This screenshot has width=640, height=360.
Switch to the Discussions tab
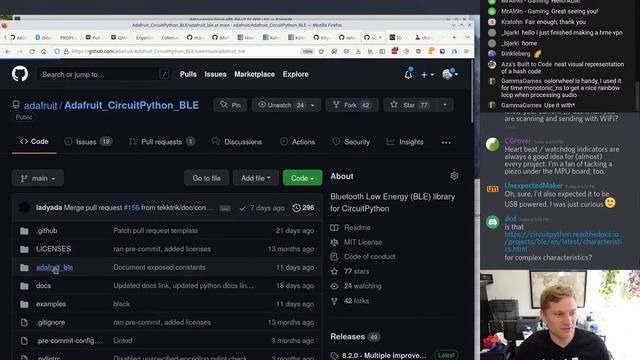237,142
